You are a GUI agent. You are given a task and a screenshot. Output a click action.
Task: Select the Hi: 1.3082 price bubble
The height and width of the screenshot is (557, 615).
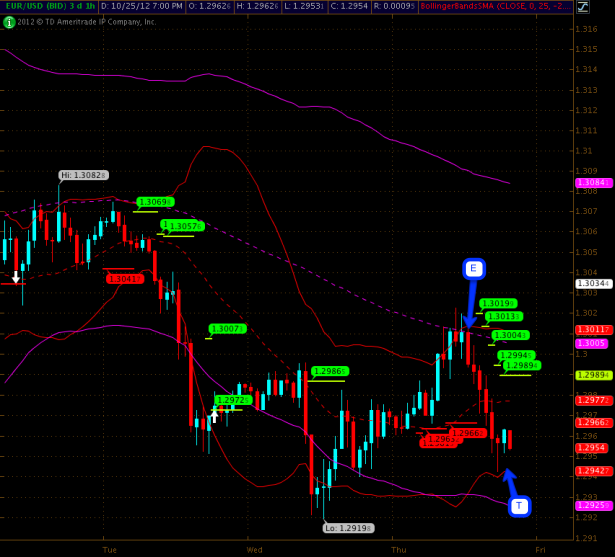[83, 175]
